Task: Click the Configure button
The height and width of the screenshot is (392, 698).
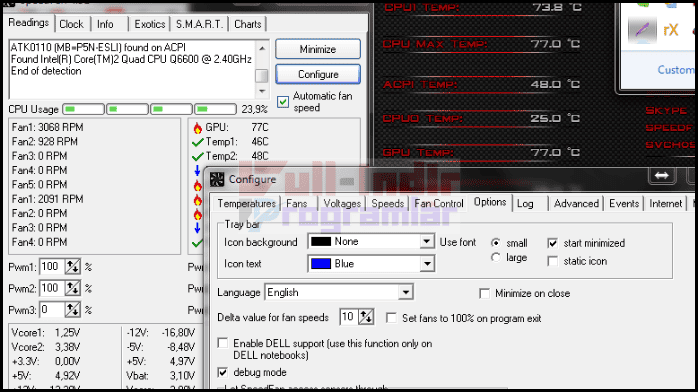Action: click(318, 74)
